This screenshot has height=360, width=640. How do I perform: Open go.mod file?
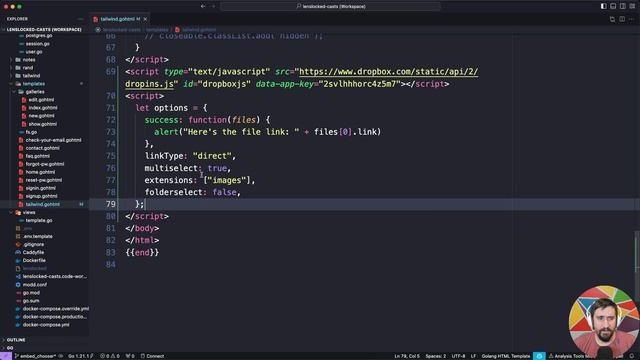[x=31, y=293]
